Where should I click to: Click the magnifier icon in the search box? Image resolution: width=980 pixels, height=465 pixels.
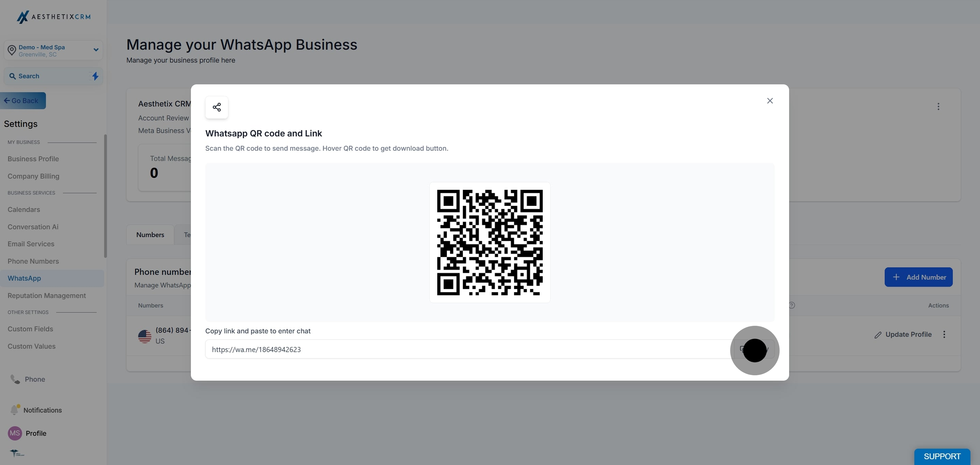(x=13, y=76)
